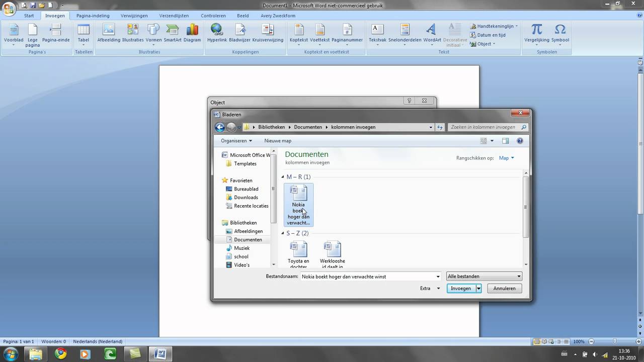
Task: Collapse the S – Z file group
Action: coord(284,233)
